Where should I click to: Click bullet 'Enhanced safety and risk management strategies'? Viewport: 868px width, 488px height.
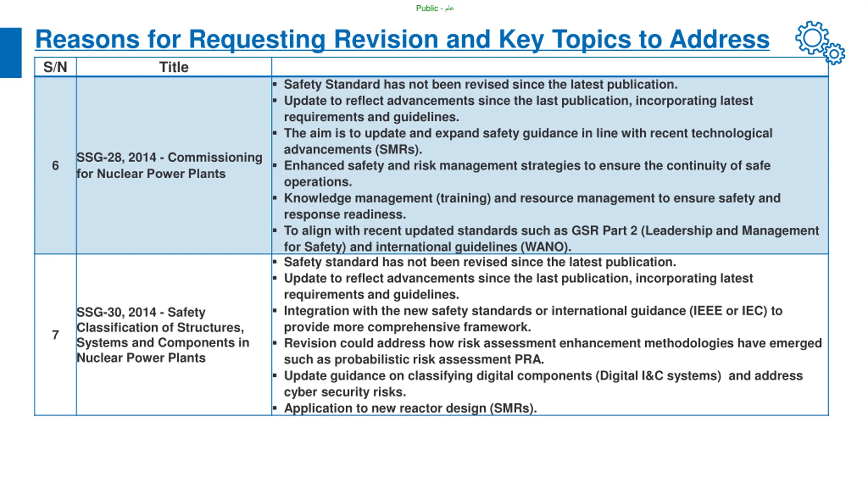click(527, 174)
